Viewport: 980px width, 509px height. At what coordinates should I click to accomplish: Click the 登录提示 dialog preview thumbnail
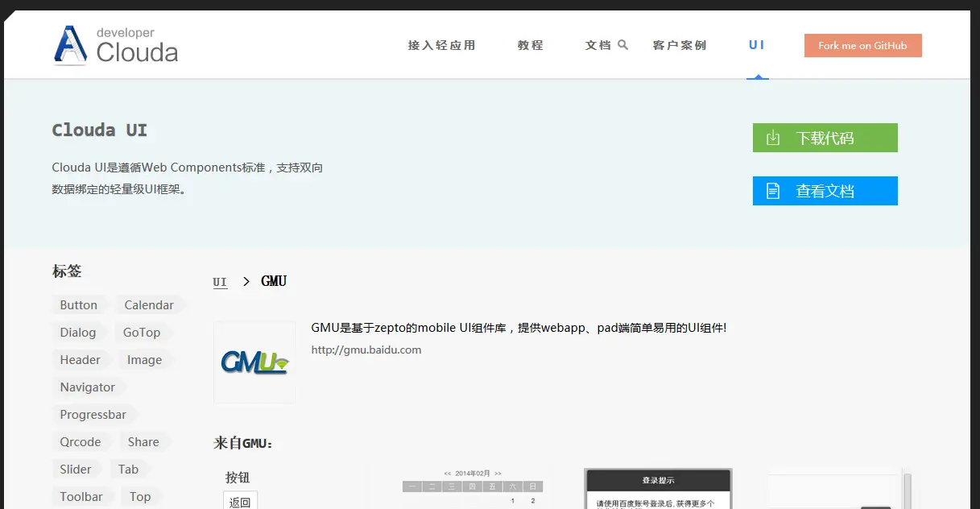pyautogui.click(x=658, y=488)
